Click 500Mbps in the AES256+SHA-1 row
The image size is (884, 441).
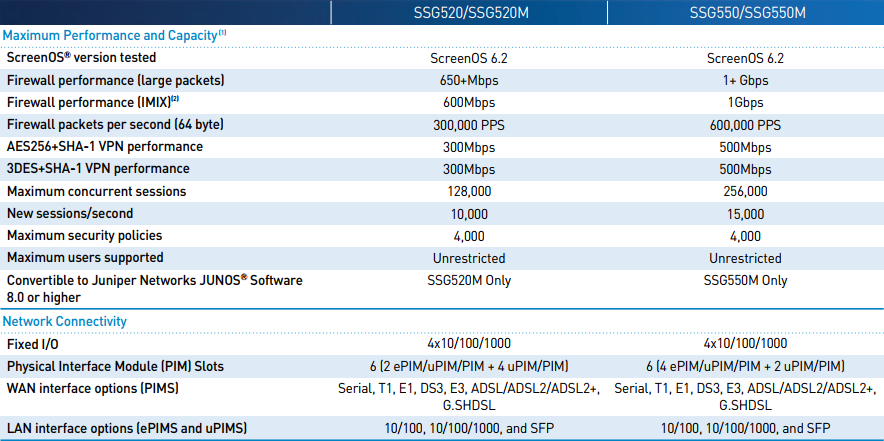744,148
